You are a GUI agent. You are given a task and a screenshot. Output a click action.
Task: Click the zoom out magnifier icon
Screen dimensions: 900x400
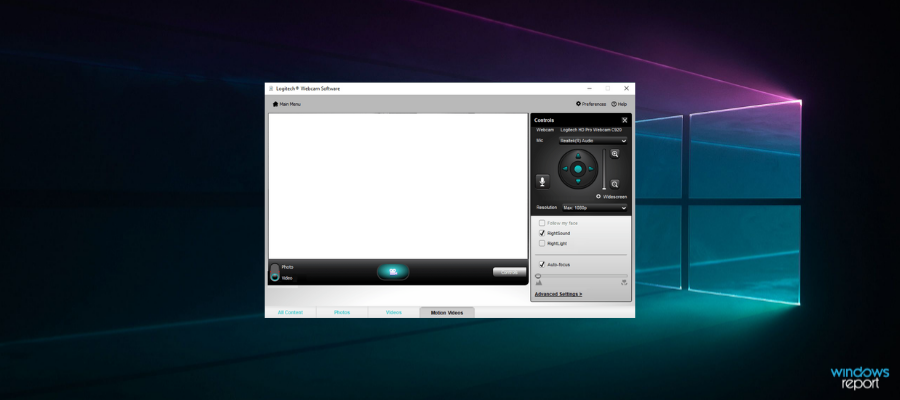point(615,184)
